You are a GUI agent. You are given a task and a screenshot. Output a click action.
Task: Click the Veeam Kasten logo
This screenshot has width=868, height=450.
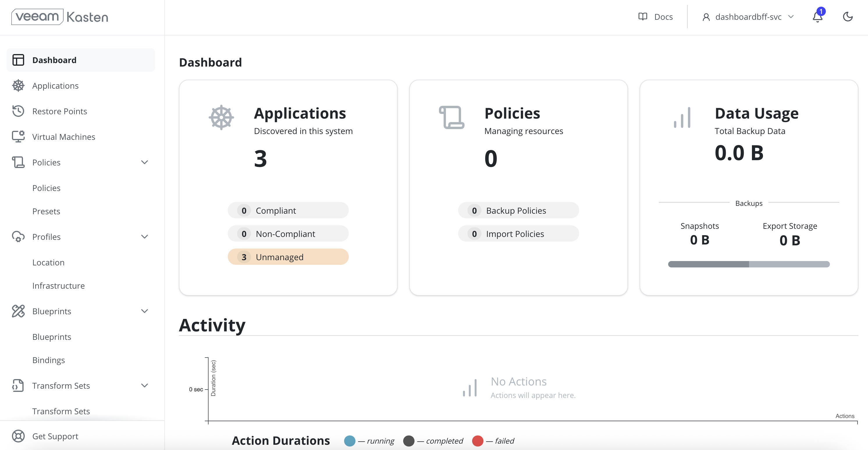pyautogui.click(x=60, y=17)
